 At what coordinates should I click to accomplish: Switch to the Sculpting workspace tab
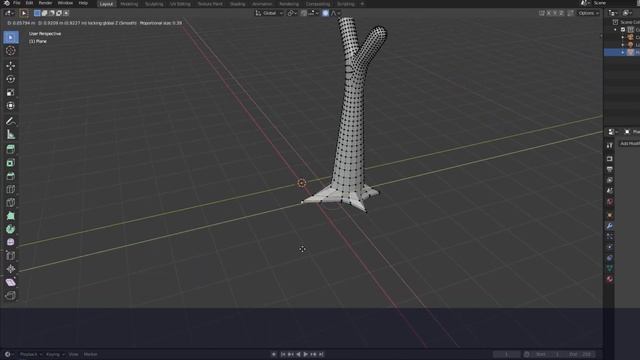coord(154,4)
